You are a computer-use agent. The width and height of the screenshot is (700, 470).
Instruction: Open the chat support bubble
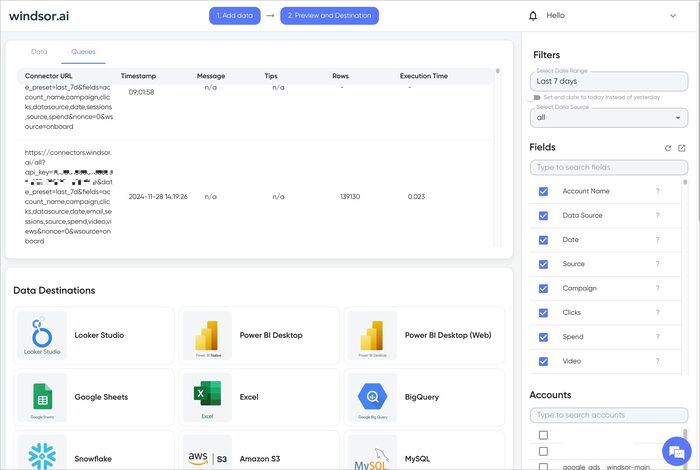677,452
